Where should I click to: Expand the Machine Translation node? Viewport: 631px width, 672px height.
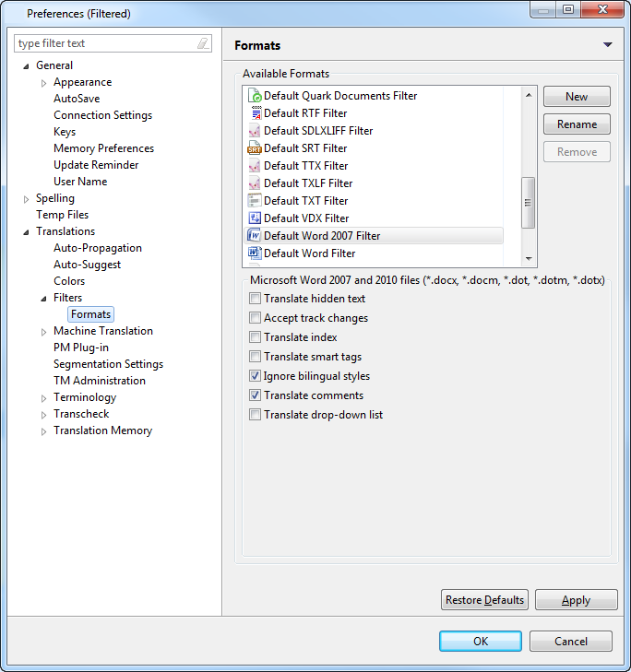tap(43, 332)
